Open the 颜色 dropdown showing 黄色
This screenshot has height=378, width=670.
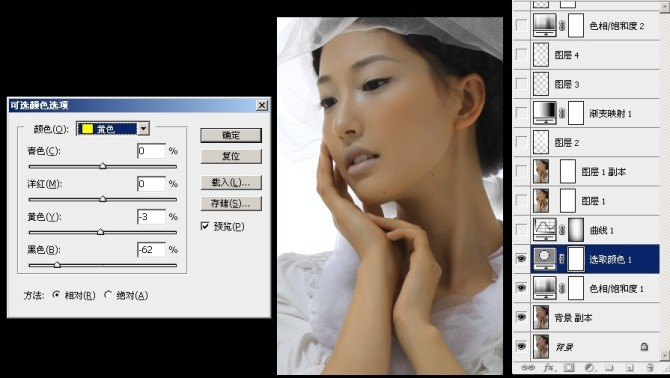coord(113,129)
